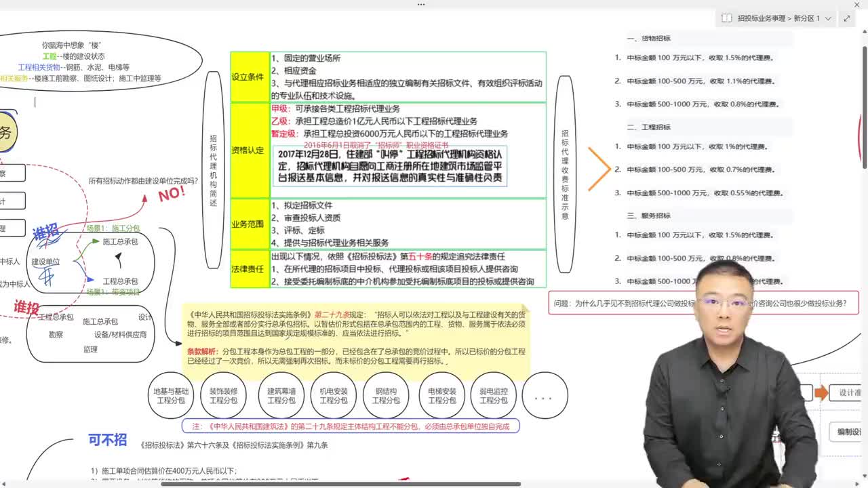The image size is (868, 488).
Task: Select the 法律责任 green cell
Action: click(250, 269)
